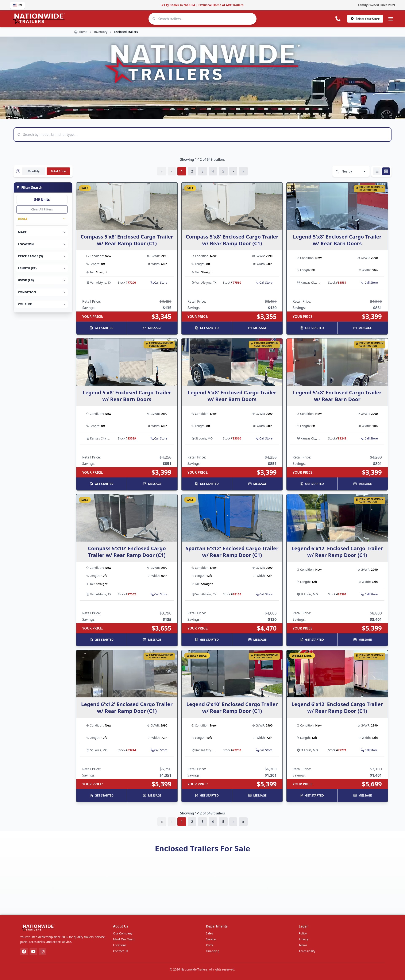The height and width of the screenshot is (980, 405).
Task: Go to last page with double-arrow icon at top
Action: click(x=243, y=171)
